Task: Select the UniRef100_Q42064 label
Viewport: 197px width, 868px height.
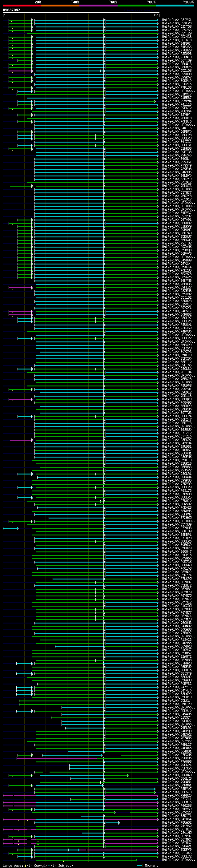Action: (177, 819)
